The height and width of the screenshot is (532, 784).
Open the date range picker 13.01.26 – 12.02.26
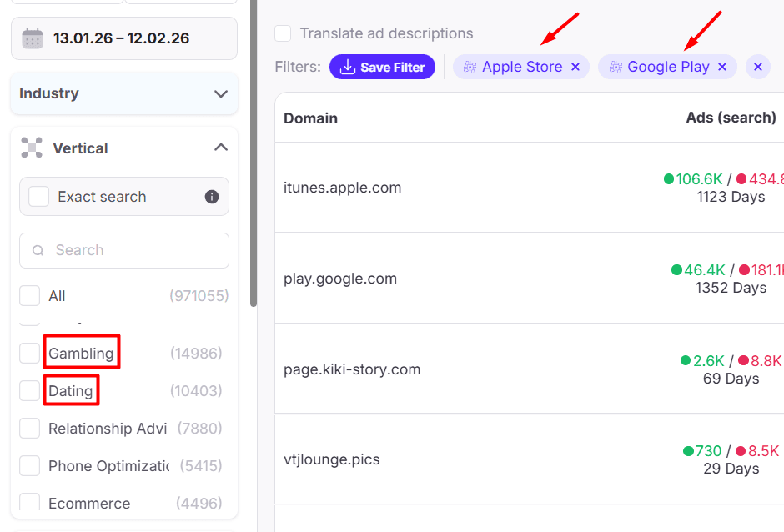point(124,38)
